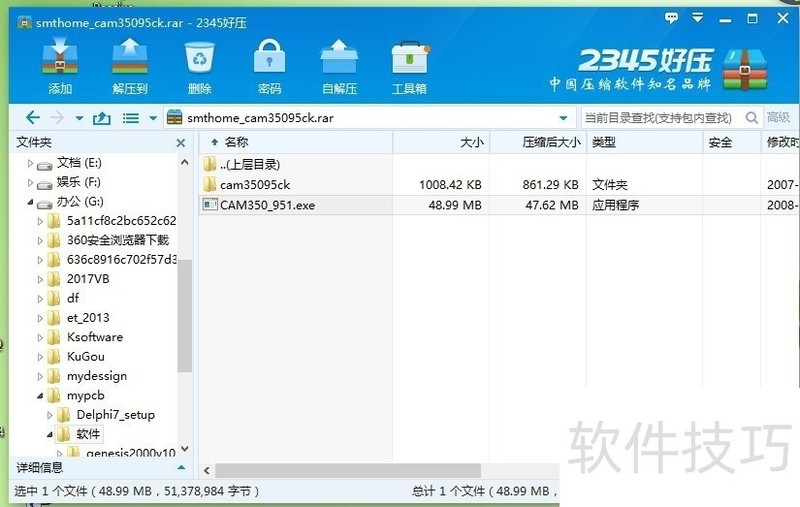Screen dimensions: 800x507
Task: Select the 5a11cf8c2bc652c62 folder
Action: pos(121,221)
